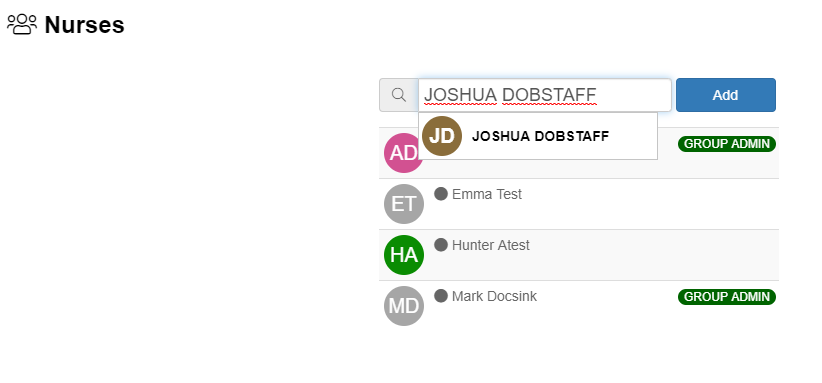Image resolution: width=822 pixels, height=383 pixels.
Task: Click the GROUP ADMIN badge on top row
Action: tap(727, 144)
